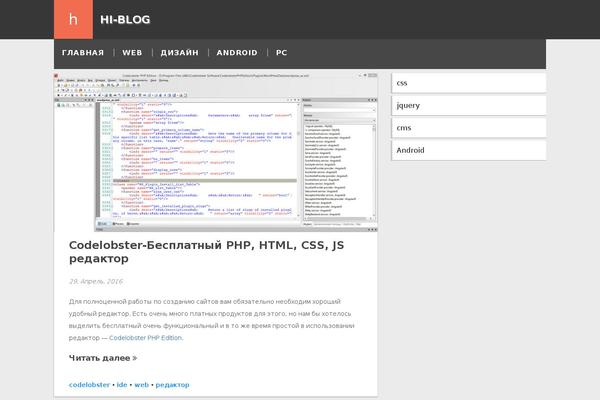600x400 pixels.
Task: Select the ДИЗАЙН menu item
Action: [179, 53]
